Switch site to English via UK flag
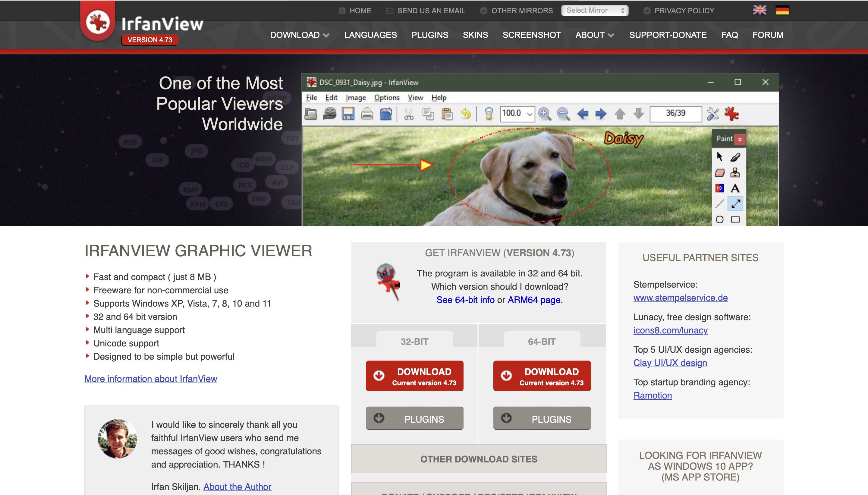This screenshot has height=495, width=868. click(x=759, y=10)
